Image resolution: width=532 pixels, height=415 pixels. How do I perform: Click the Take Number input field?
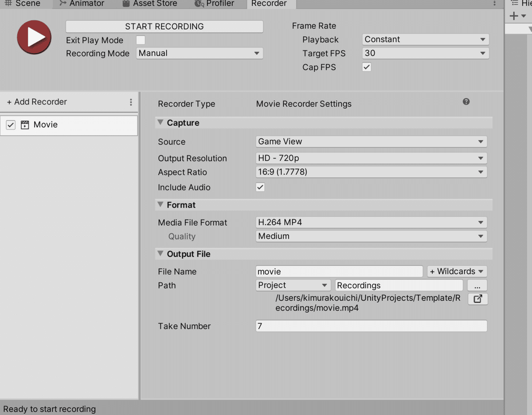click(x=372, y=326)
